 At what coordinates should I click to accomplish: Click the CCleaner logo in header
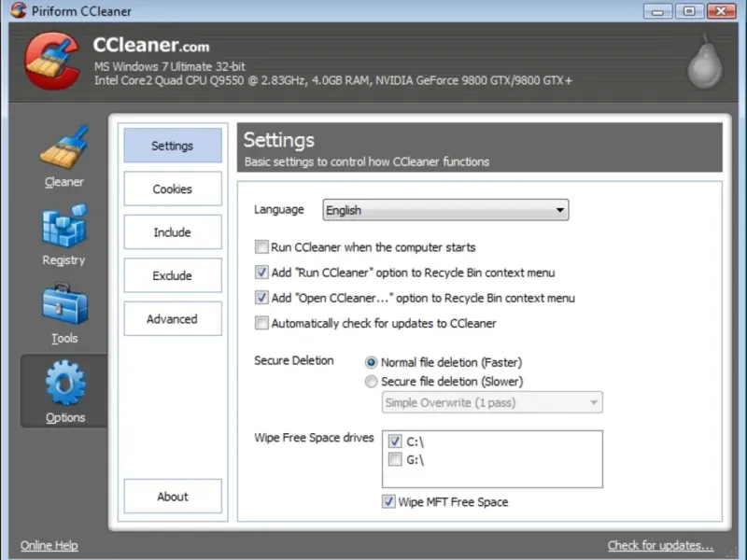pyautogui.click(x=52, y=61)
